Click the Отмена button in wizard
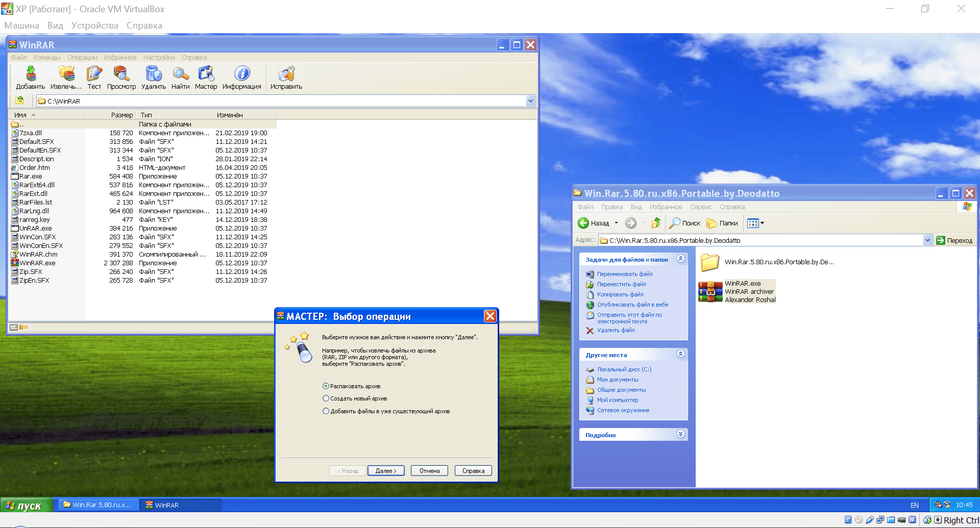The height and width of the screenshot is (528, 980). tap(430, 471)
